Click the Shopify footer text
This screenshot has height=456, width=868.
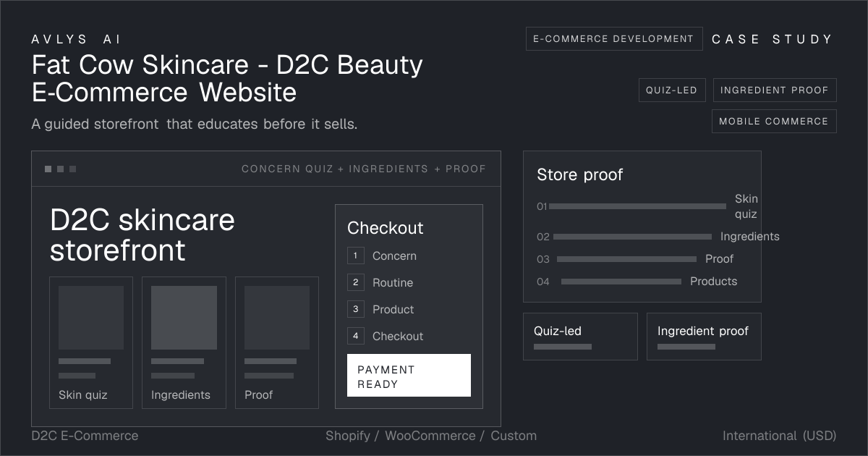pyautogui.click(x=347, y=436)
